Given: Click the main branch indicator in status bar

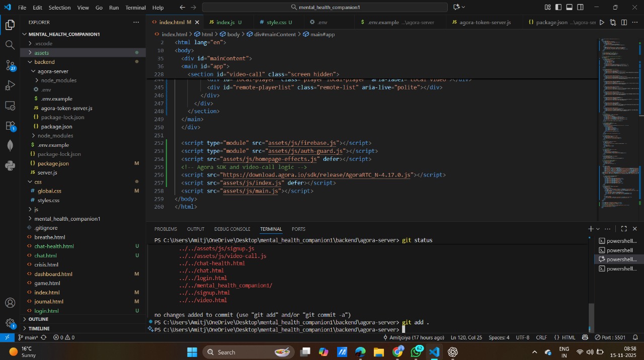Looking at the screenshot, I should pos(28,337).
